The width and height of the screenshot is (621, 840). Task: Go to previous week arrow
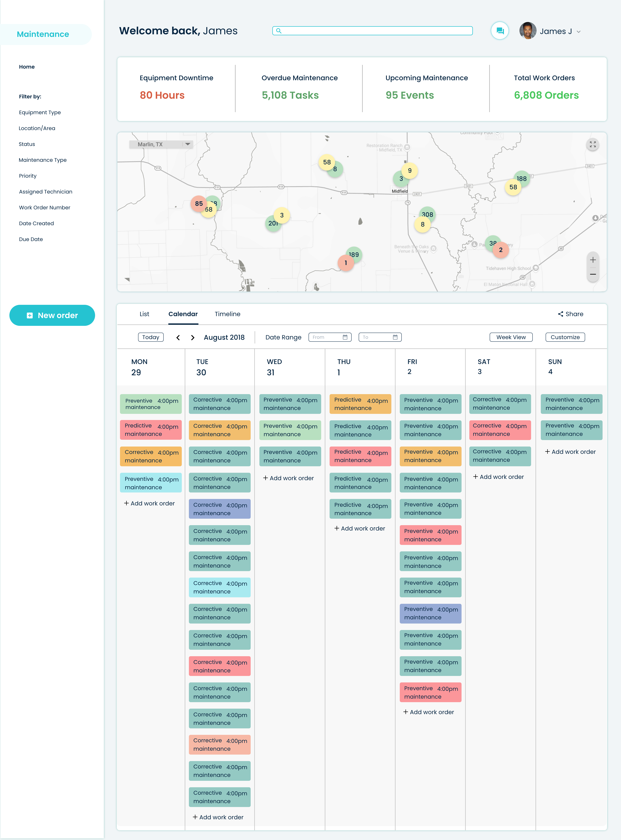pyautogui.click(x=178, y=338)
